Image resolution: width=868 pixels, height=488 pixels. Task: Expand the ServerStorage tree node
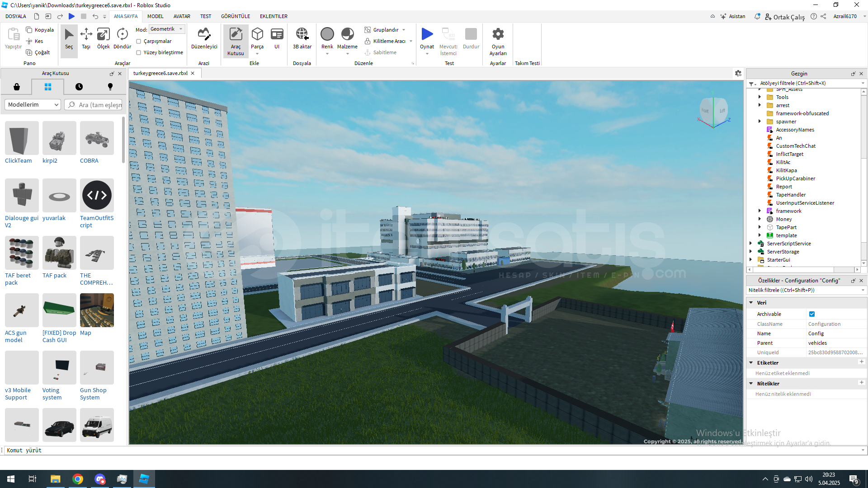751,251
